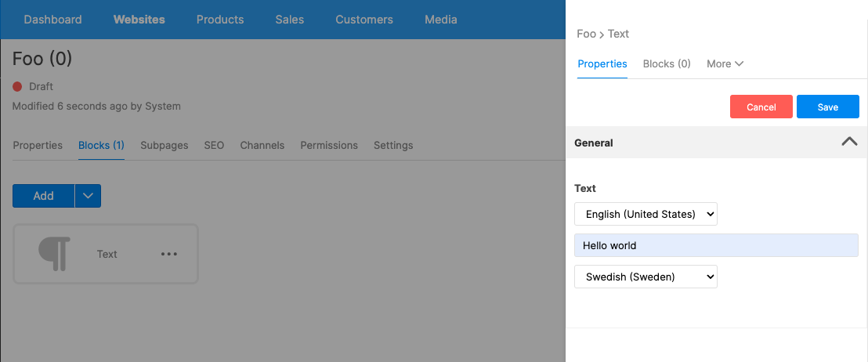Click the blue Save button

click(x=827, y=107)
